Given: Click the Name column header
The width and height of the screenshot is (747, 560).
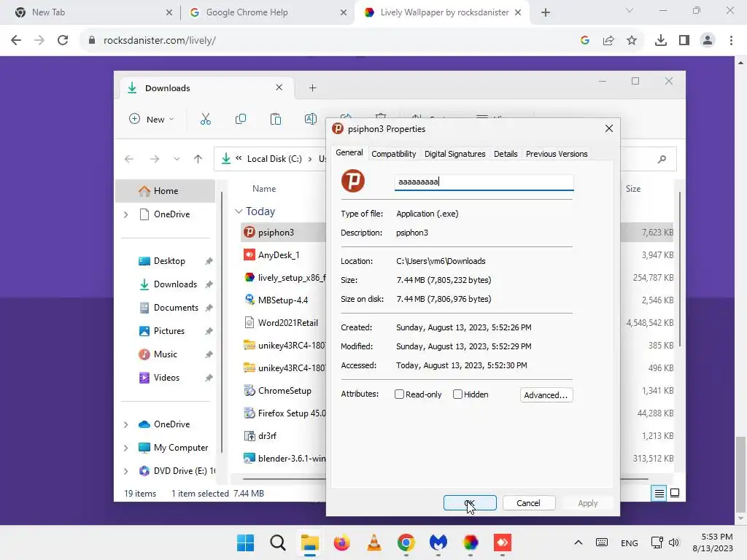Looking at the screenshot, I should [264, 189].
